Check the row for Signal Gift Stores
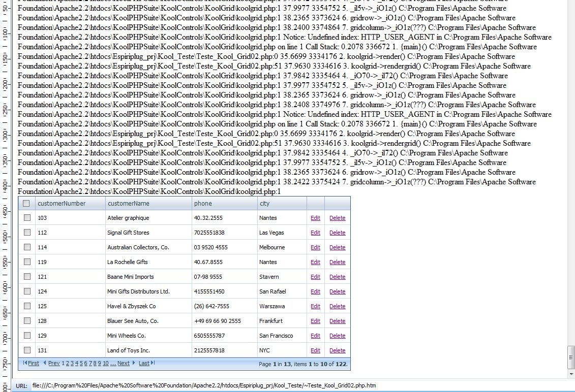This screenshot has width=575, height=392. [x=27, y=232]
